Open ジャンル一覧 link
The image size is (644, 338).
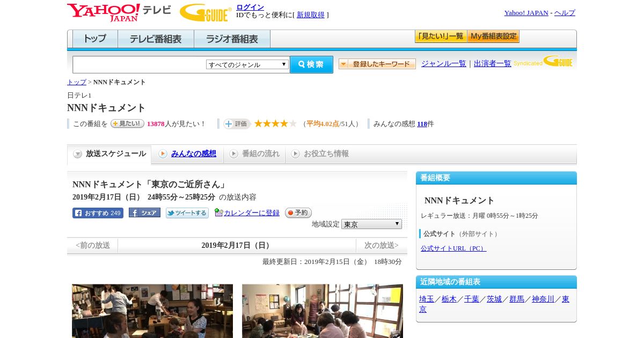click(x=444, y=64)
